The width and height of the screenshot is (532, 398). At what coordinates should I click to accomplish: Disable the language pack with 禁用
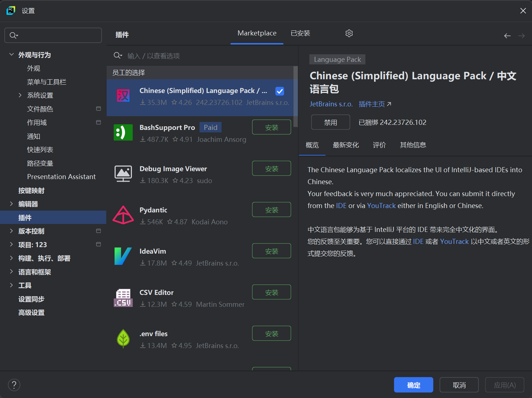[x=331, y=122]
